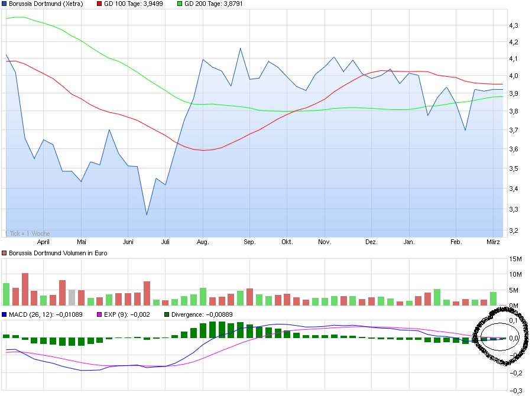The width and height of the screenshot is (532, 396).
Task: Click the 4,3 price axis value
Action: [x=514, y=25]
